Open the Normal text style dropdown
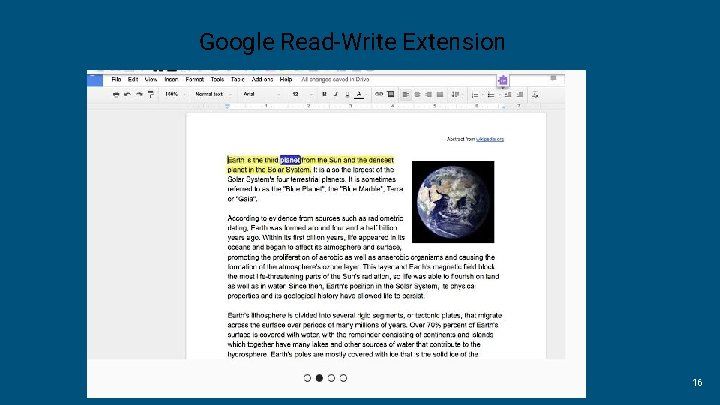Viewport: 720px width, 405px height. [x=213, y=94]
